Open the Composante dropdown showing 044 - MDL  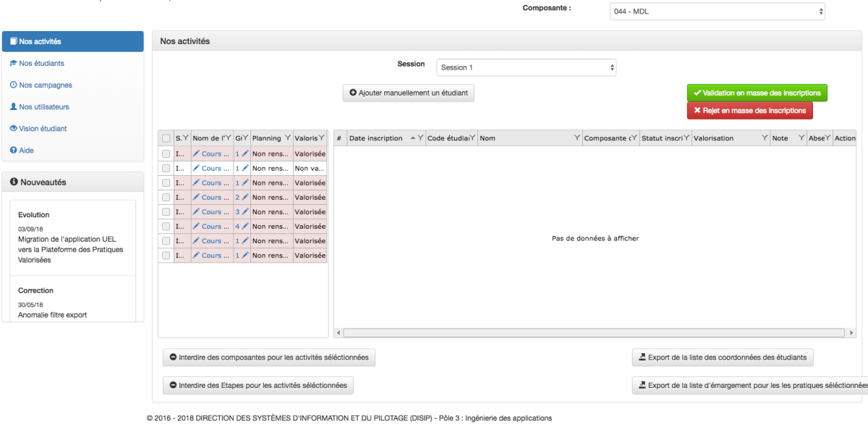click(x=717, y=12)
